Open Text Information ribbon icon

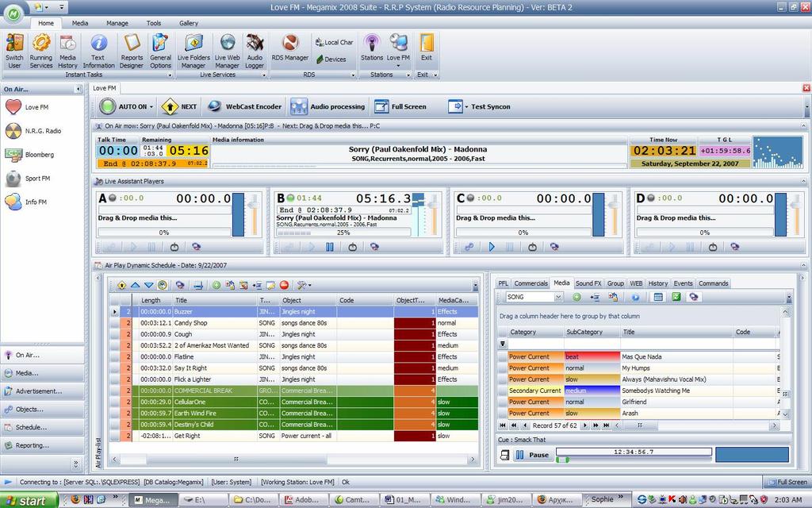(98, 51)
